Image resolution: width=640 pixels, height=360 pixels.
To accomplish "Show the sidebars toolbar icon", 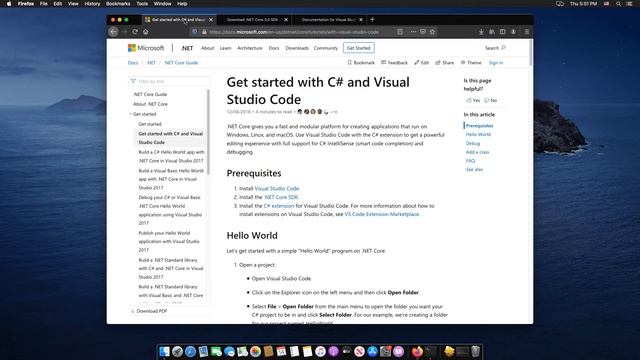I will 502,32.
